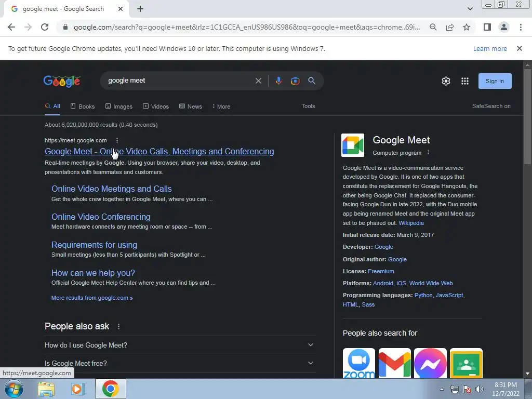Click Developer Google link
The image size is (532, 399).
click(x=384, y=247)
